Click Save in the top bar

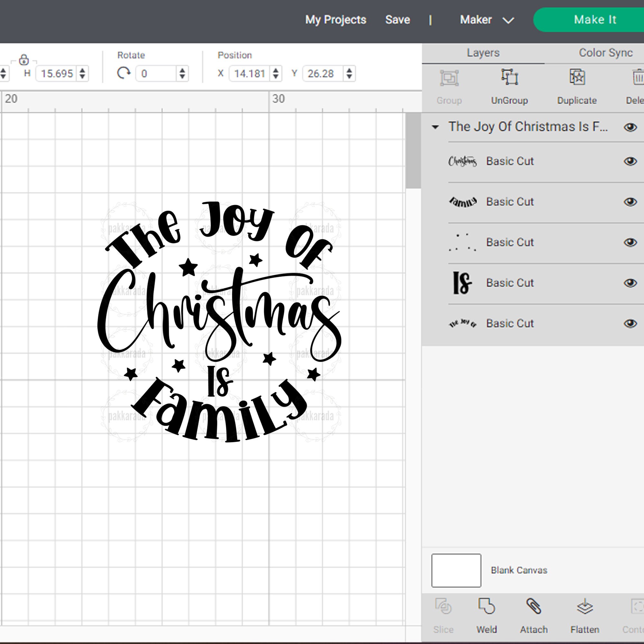(x=397, y=20)
